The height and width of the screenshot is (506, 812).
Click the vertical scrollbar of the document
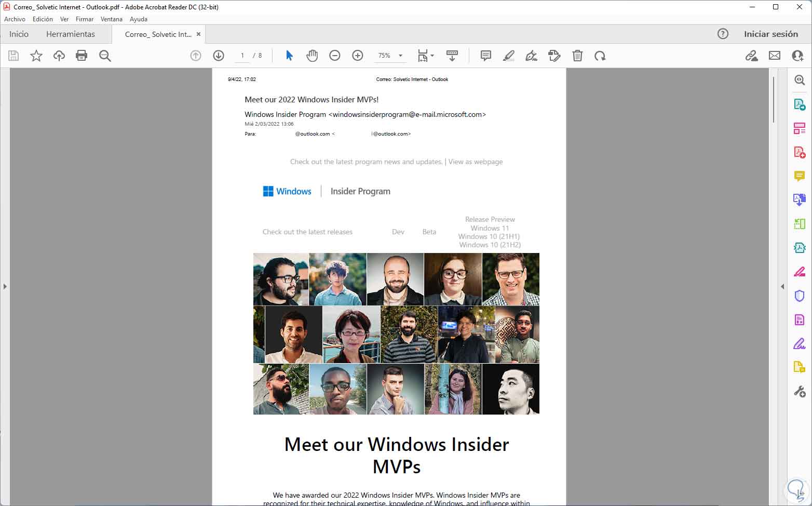pos(773,100)
